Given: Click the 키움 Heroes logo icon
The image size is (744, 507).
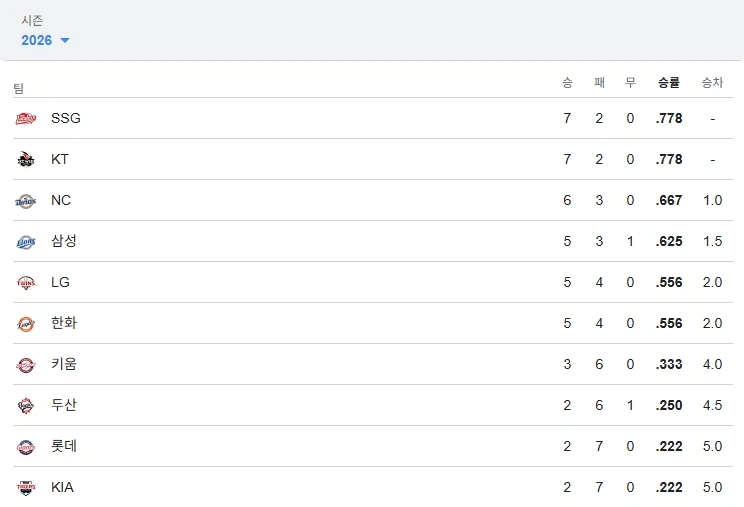Looking at the screenshot, I should click(26, 365).
